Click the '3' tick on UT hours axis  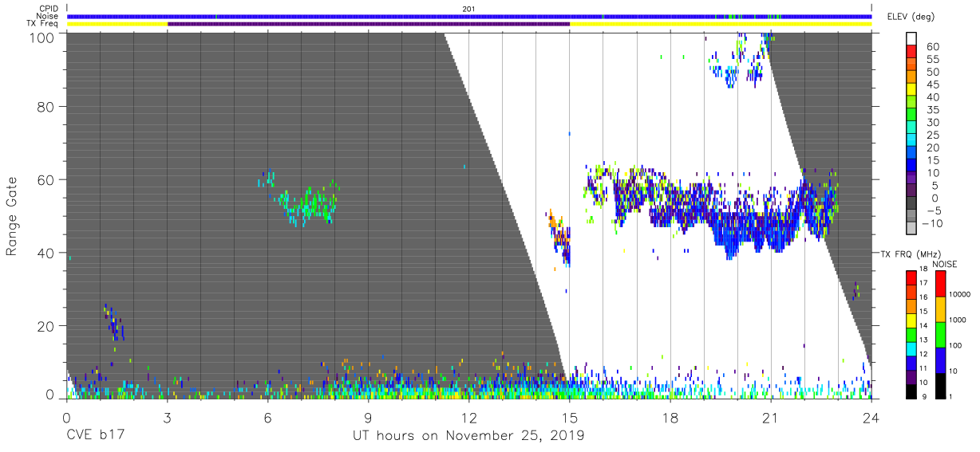(167, 417)
